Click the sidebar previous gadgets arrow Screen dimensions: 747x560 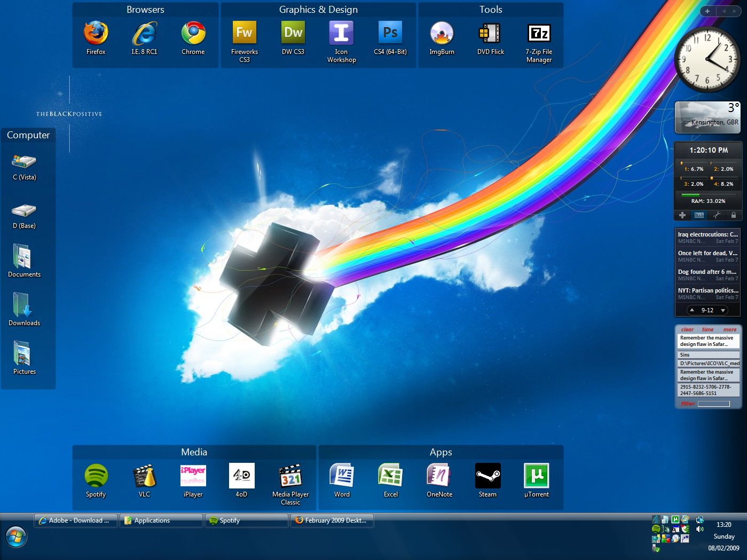tap(724, 11)
